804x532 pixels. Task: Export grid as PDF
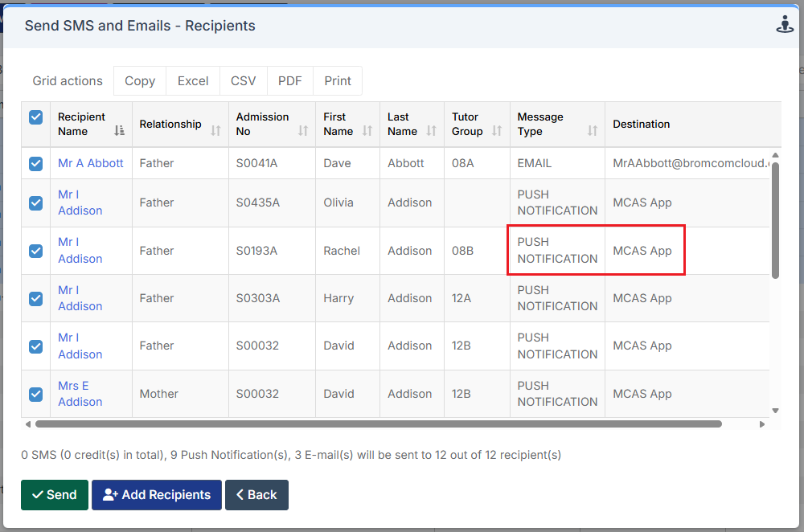(289, 81)
